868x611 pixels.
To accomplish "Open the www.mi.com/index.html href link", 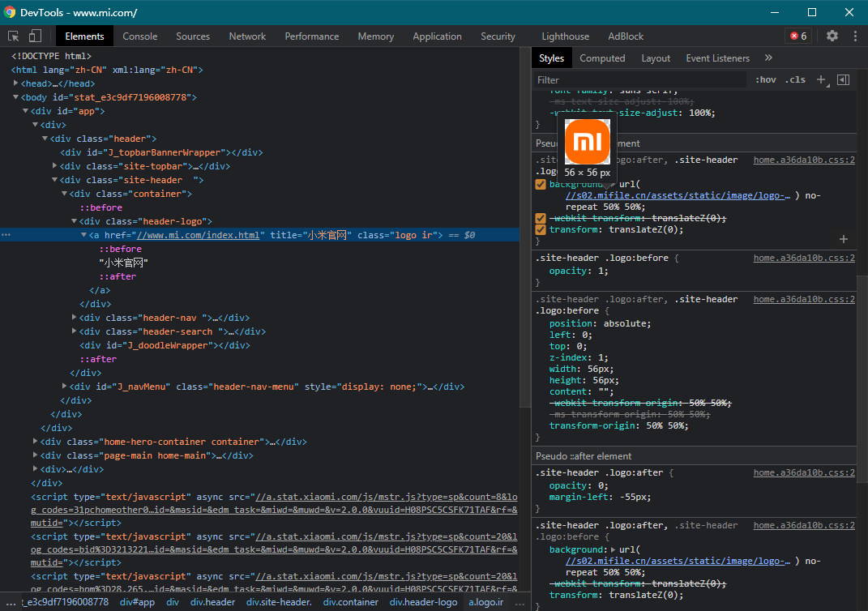I will tap(199, 235).
